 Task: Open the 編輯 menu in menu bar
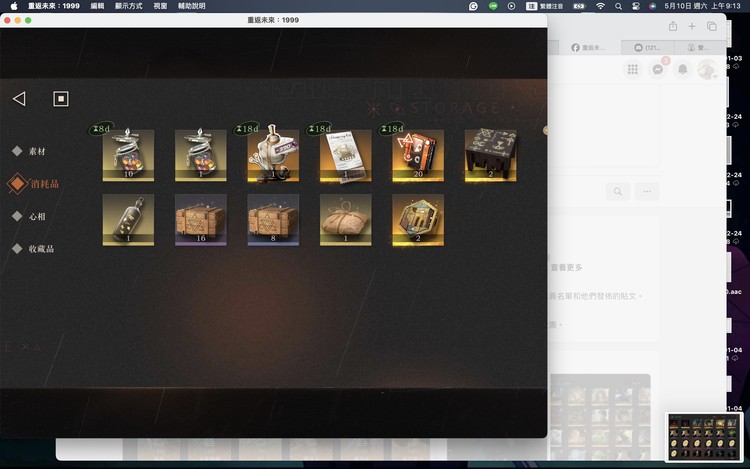click(97, 6)
